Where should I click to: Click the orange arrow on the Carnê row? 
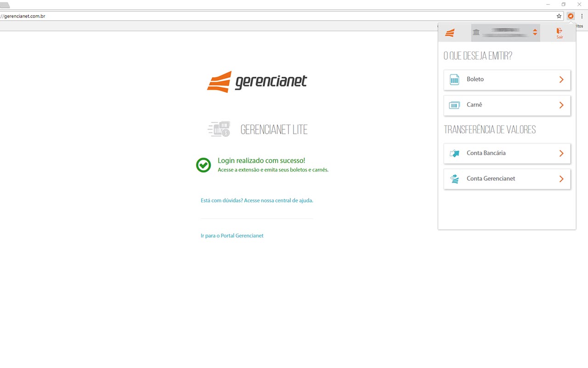pyautogui.click(x=561, y=105)
